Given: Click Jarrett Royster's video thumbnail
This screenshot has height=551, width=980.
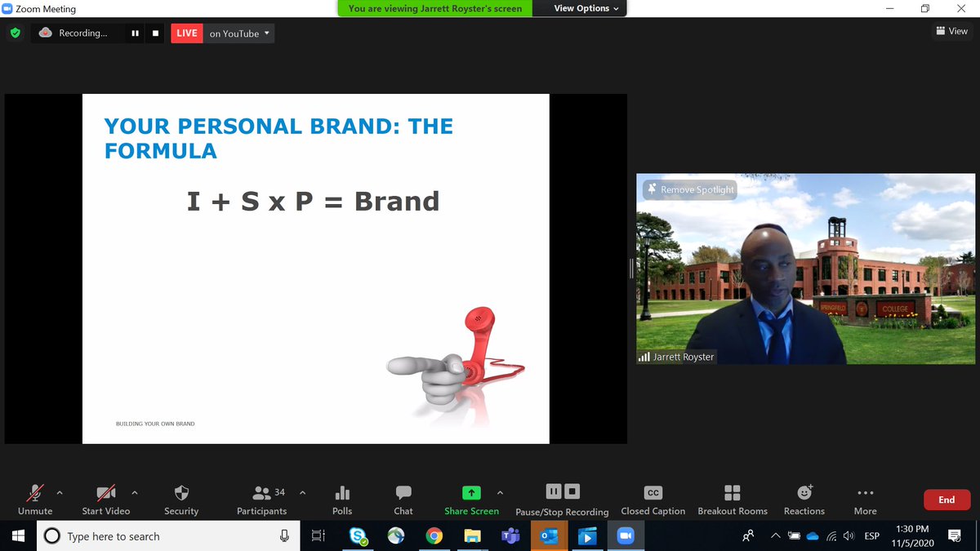Looking at the screenshot, I should tap(806, 269).
